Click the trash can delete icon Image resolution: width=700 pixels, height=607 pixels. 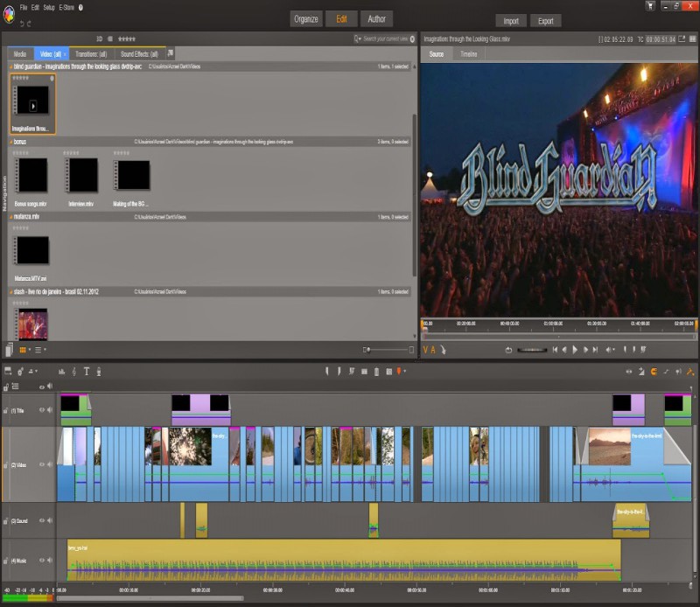coord(376,372)
